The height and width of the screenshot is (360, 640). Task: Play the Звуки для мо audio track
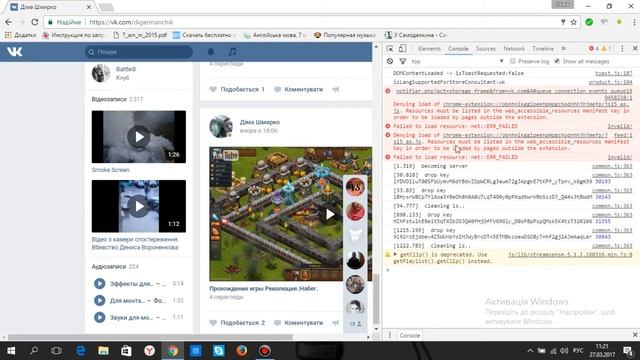(x=100, y=317)
